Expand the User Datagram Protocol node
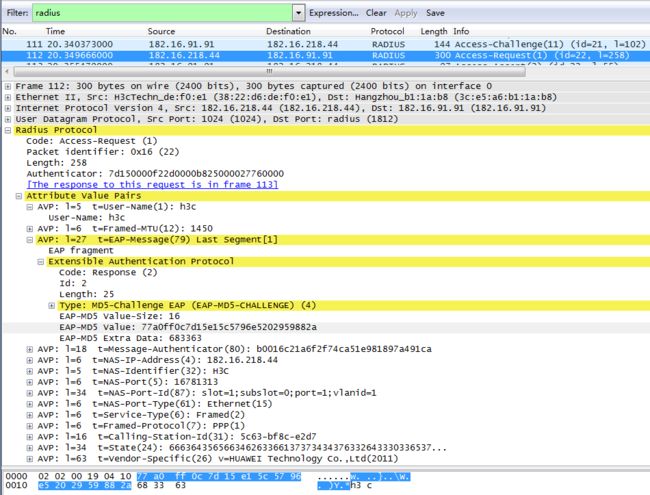Viewport: 650px width, 495px height. click(8, 119)
